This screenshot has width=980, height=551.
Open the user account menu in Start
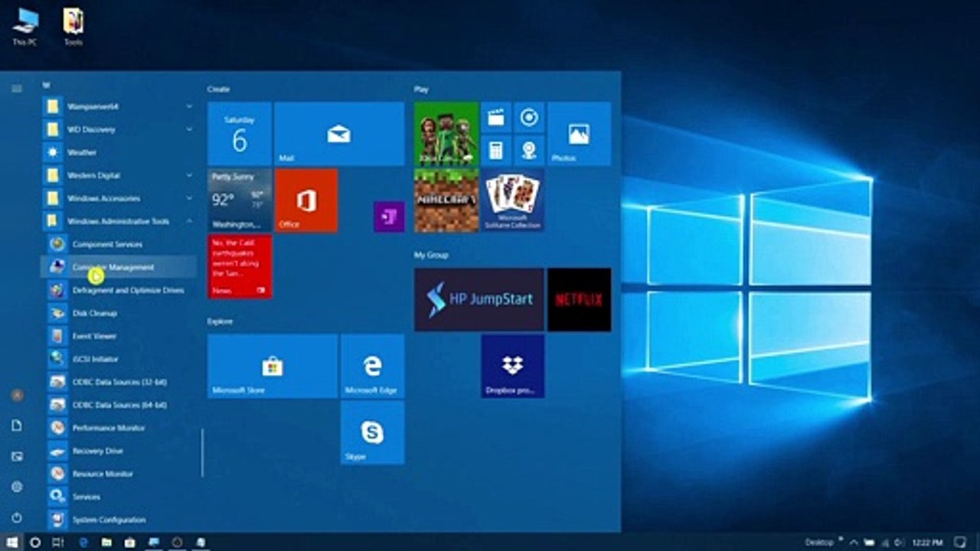click(x=17, y=396)
